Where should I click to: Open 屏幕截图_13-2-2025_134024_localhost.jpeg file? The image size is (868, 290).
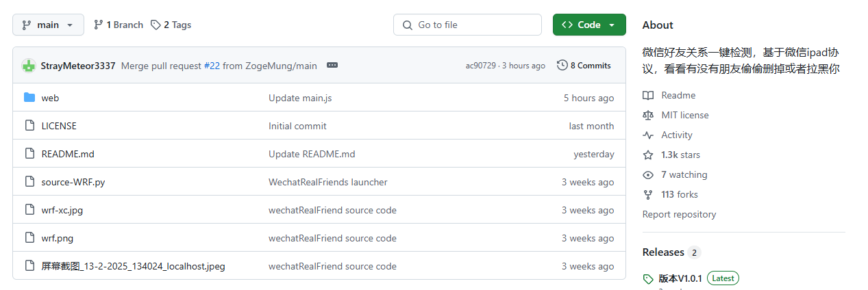(x=133, y=266)
